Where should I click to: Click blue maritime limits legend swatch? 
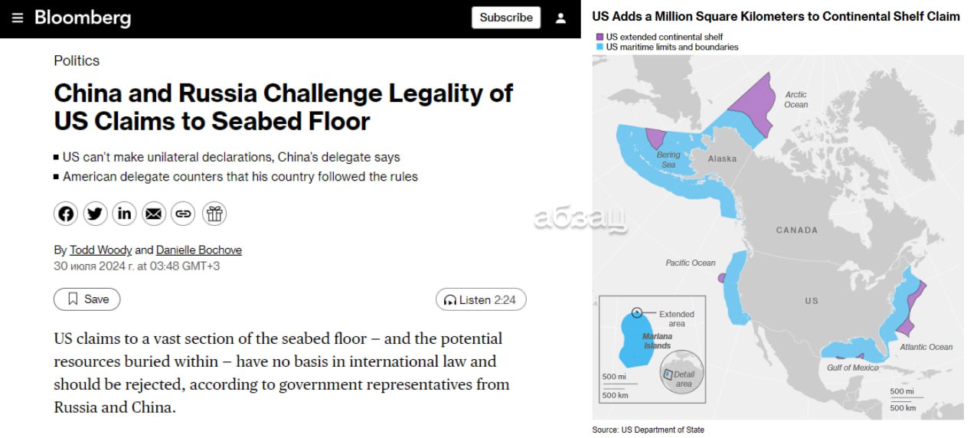click(600, 47)
